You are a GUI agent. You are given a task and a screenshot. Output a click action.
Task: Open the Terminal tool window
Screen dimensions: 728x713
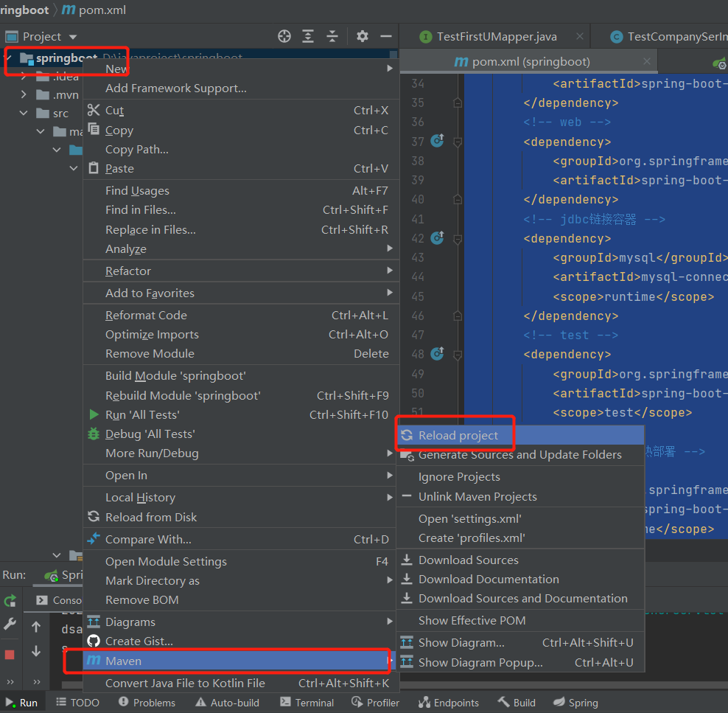point(307,703)
